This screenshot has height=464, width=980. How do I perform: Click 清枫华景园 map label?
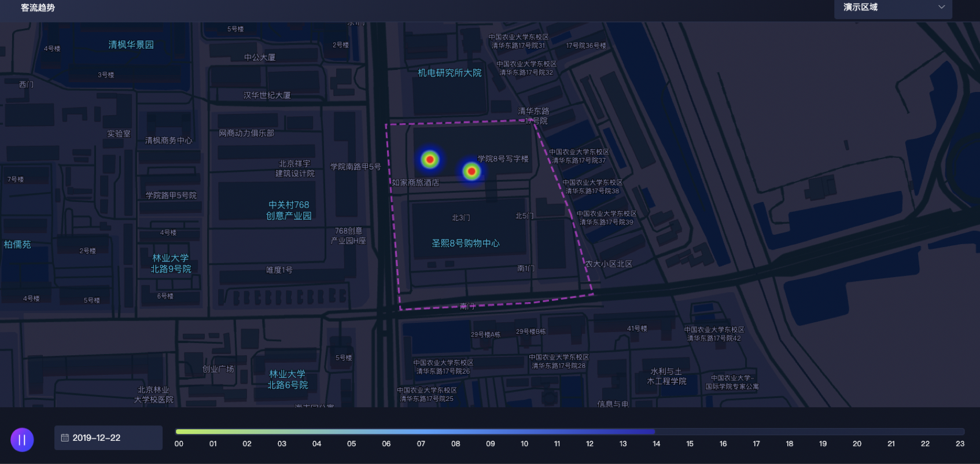coord(131,45)
